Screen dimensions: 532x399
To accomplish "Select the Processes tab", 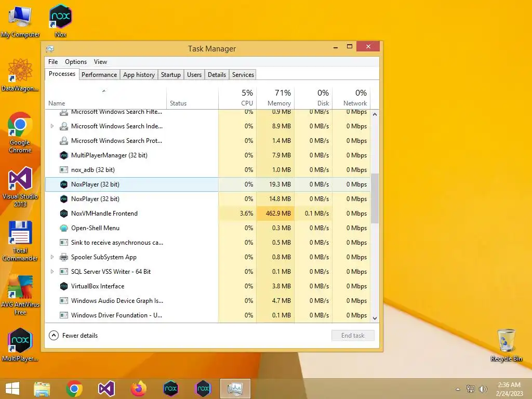I will 62,74.
